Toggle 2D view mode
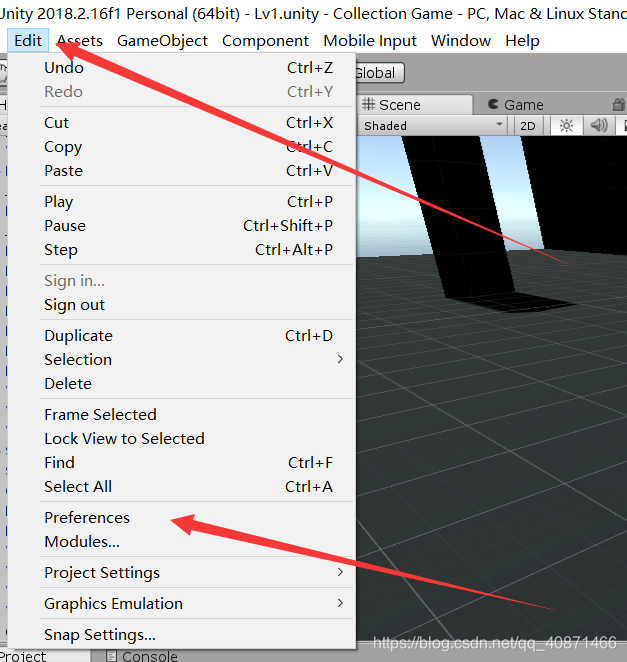The image size is (627, 662). click(x=527, y=126)
